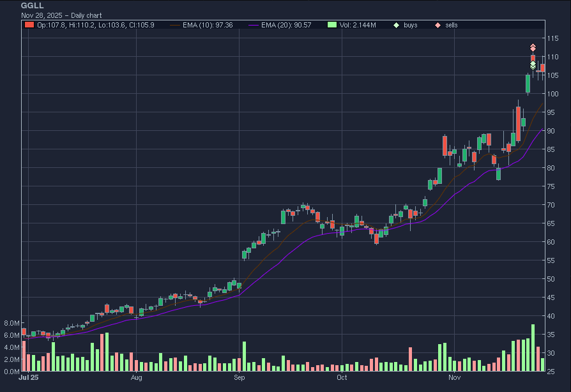Click the Op/Hi/Lo/Cl price legend text
The height and width of the screenshot is (392, 571).
95,25
